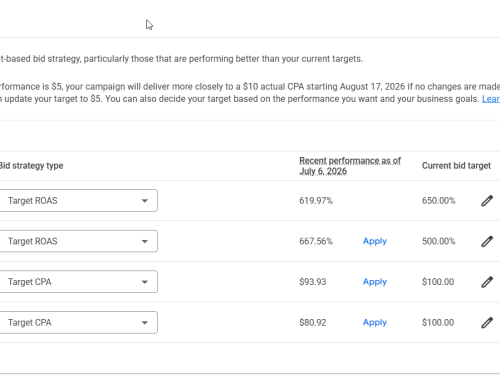Click the Bid strategy type column header
Viewport: 500px width, 383px height.
click(x=31, y=166)
